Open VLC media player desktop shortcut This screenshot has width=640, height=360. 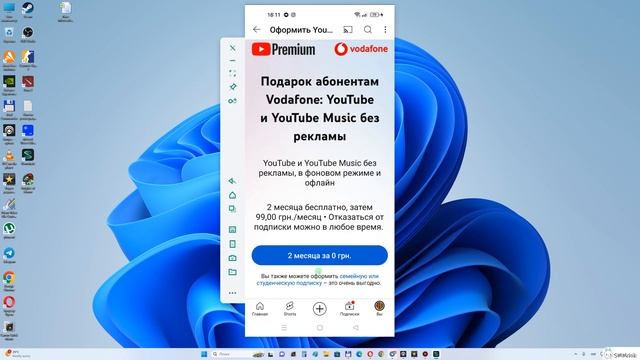(9, 158)
